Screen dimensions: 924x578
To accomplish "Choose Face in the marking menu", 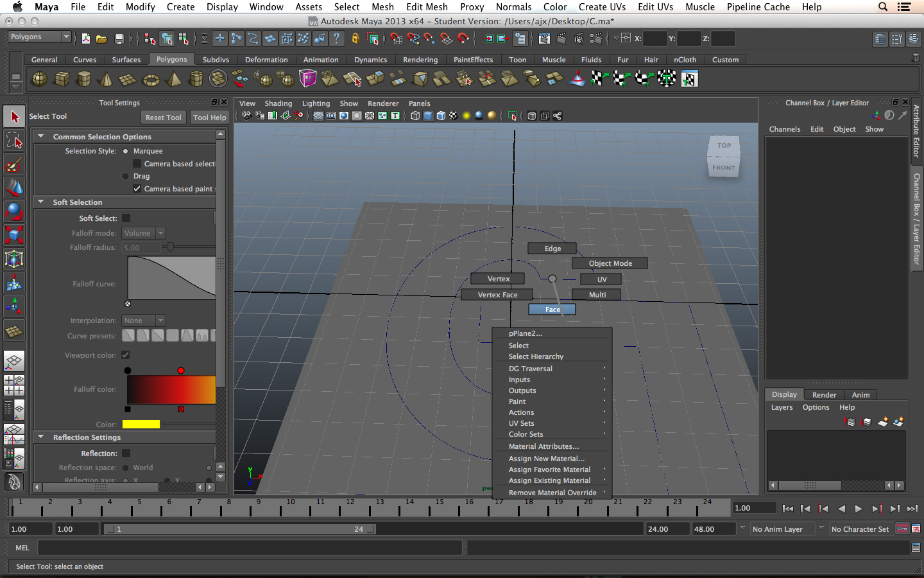I will pos(552,310).
